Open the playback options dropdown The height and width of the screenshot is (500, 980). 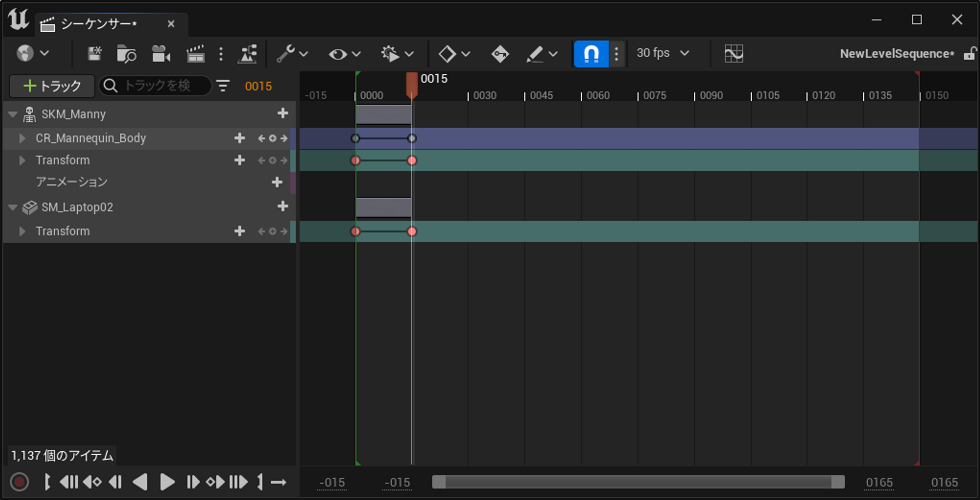(x=397, y=53)
